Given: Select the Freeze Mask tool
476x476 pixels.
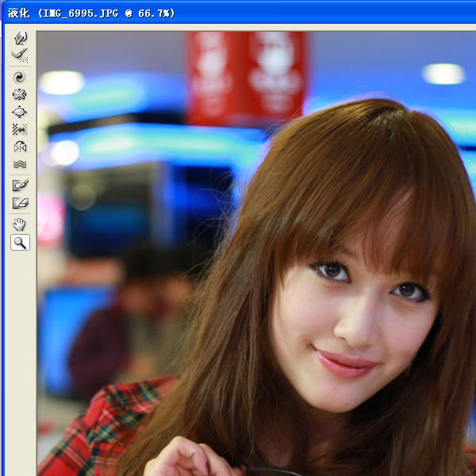Looking at the screenshot, I should 20,185.
